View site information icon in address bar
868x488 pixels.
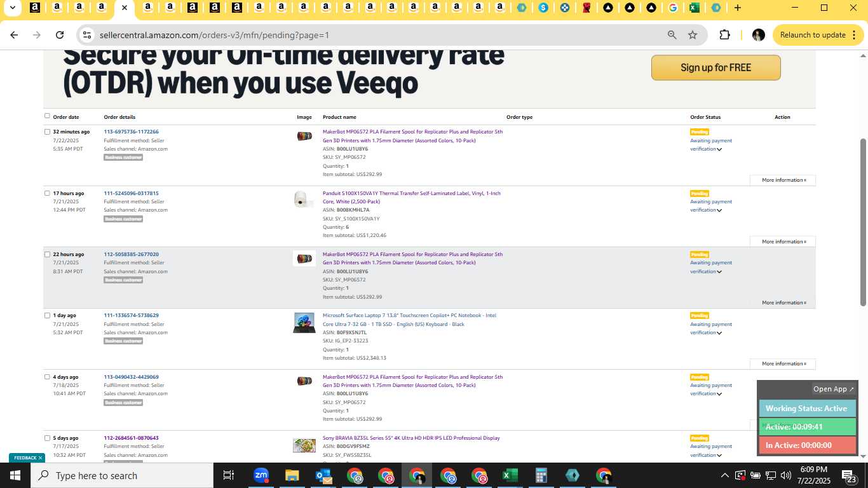pyautogui.click(x=88, y=35)
